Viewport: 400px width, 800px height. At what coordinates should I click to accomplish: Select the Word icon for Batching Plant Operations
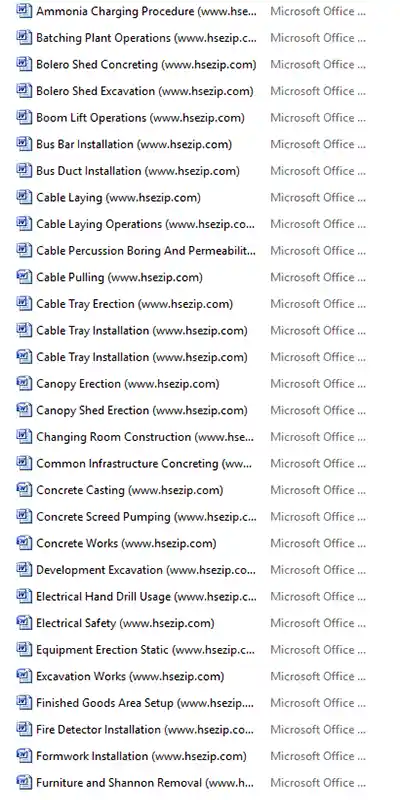click(x=24, y=37)
